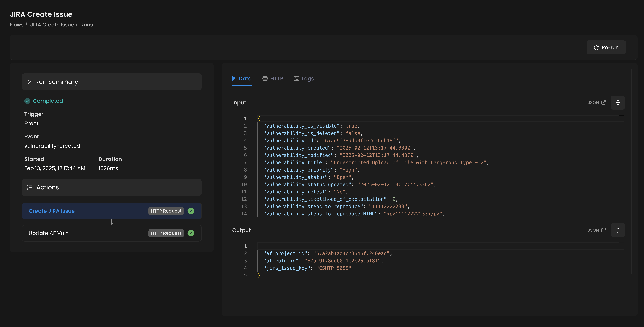Image resolution: width=644 pixels, height=327 pixels.
Task: Click the Re-run button
Action: coord(606,48)
